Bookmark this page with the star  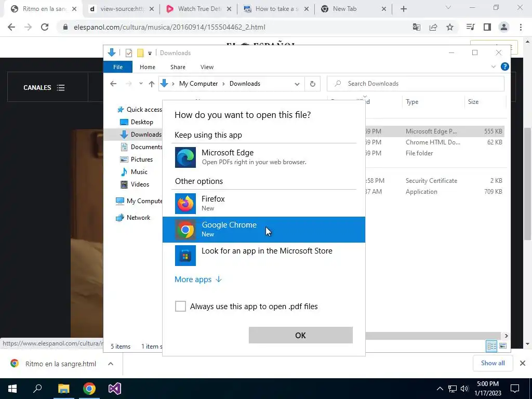point(450,27)
